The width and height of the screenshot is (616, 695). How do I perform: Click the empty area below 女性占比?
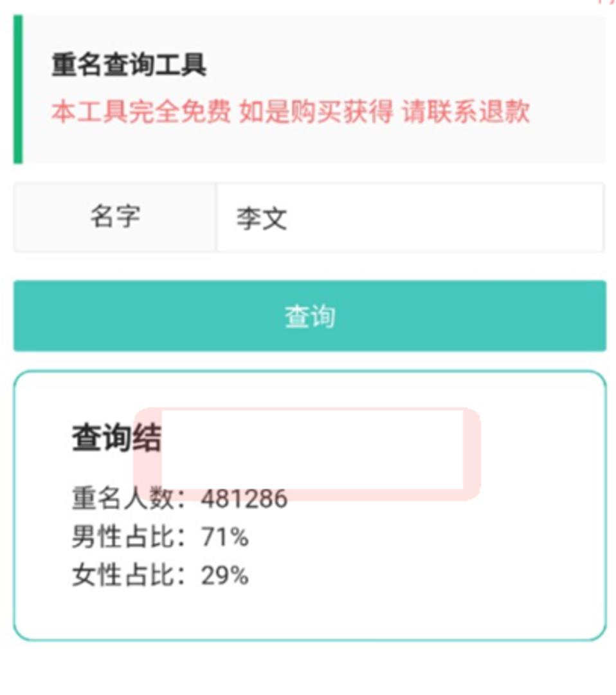tap(309, 611)
